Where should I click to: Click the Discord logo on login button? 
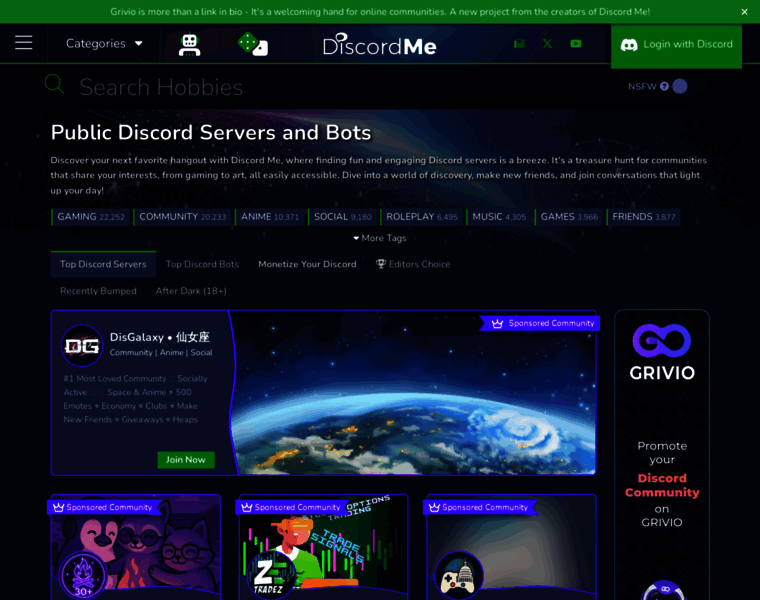click(x=629, y=45)
